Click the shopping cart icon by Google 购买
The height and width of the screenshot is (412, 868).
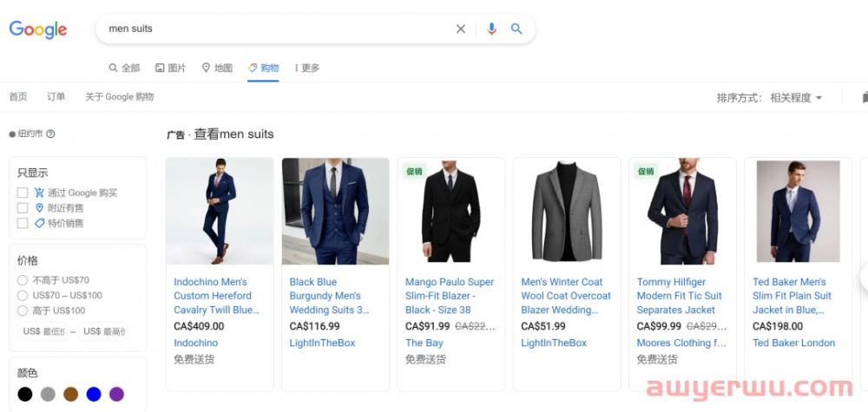click(x=39, y=193)
